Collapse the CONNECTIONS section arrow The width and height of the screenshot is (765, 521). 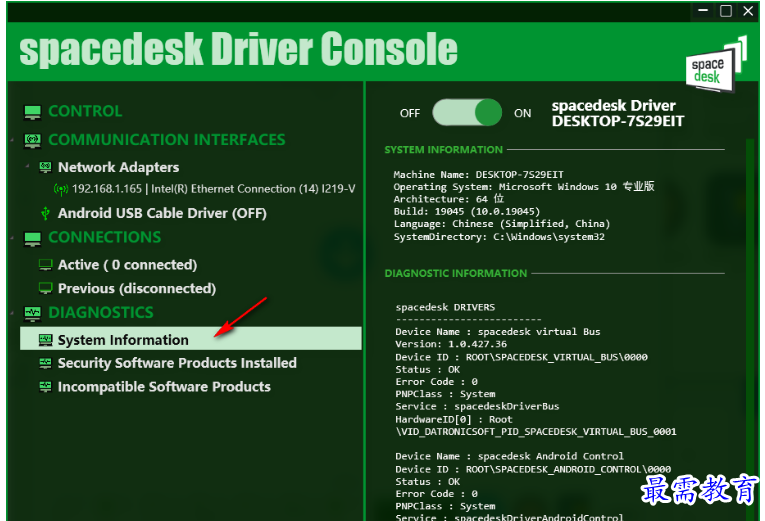(x=12, y=238)
